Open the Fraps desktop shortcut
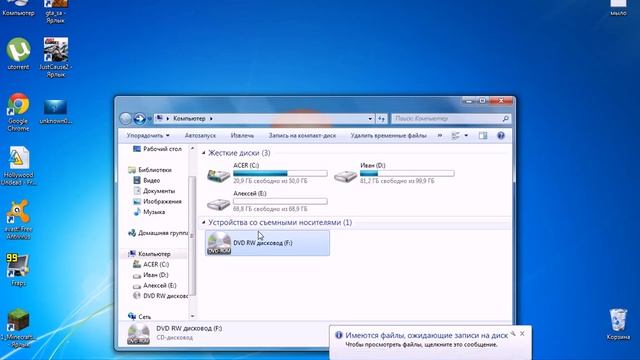 18,265
